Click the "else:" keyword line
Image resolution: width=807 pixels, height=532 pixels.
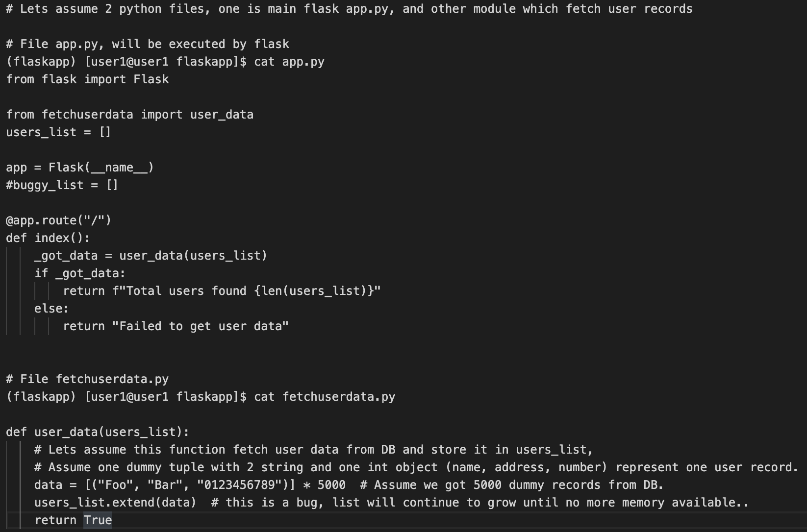[51, 309]
